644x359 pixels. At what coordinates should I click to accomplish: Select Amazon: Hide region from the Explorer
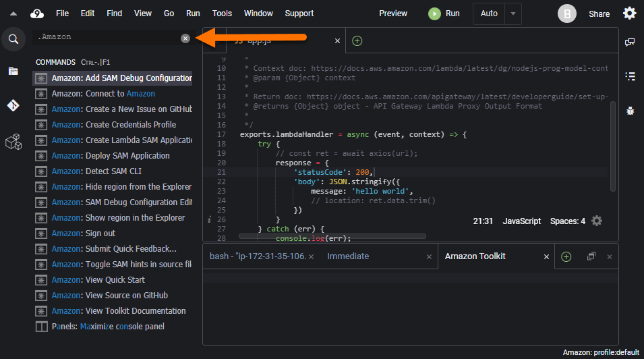pos(112,187)
